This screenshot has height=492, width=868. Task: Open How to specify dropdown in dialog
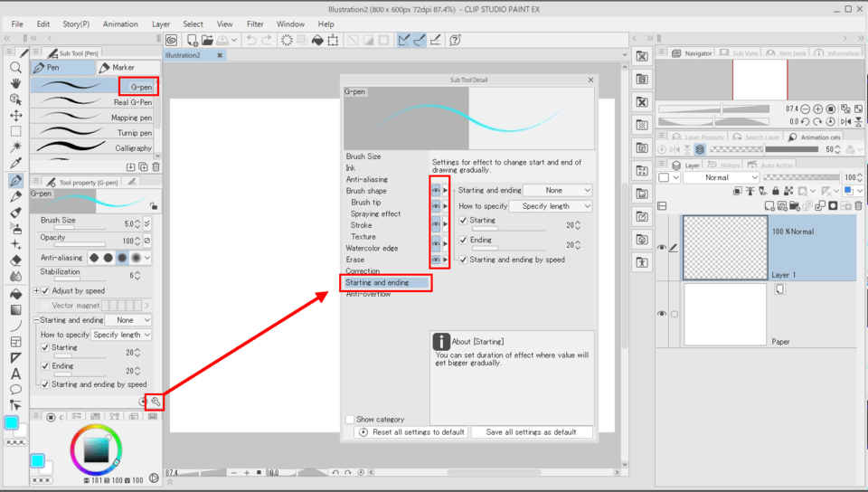pyautogui.click(x=551, y=206)
